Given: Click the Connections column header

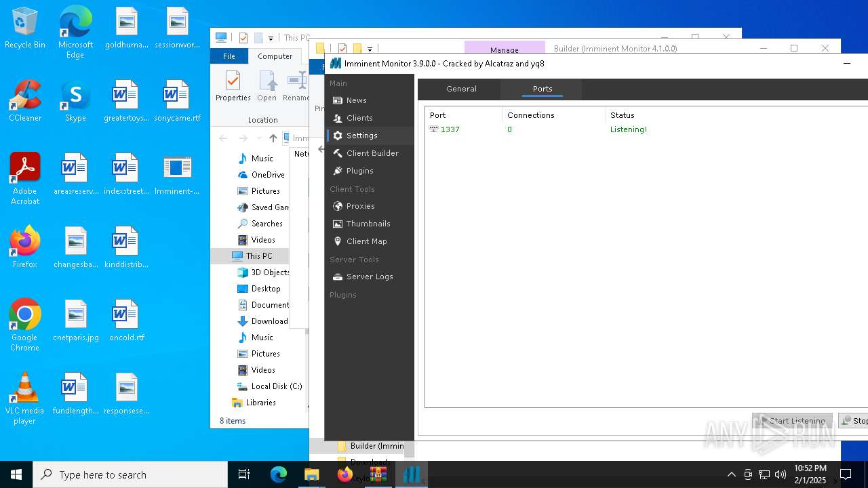Looking at the screenshot, I should pyautogui.click(x=554, y=115).
